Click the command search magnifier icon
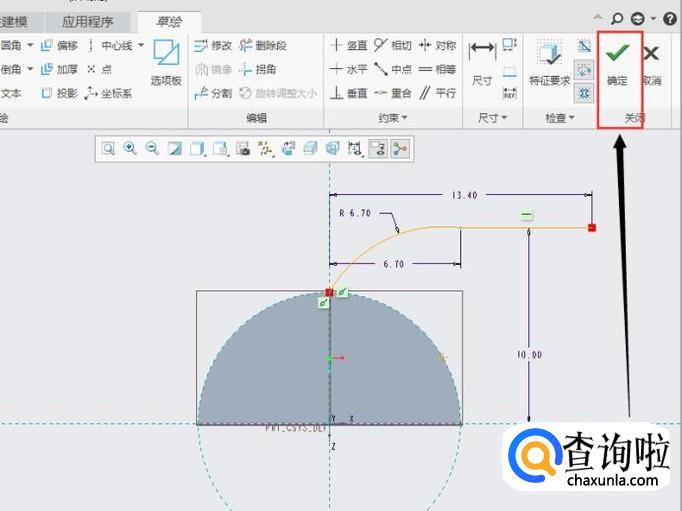682x511 pixels. (x=617, y=18)
